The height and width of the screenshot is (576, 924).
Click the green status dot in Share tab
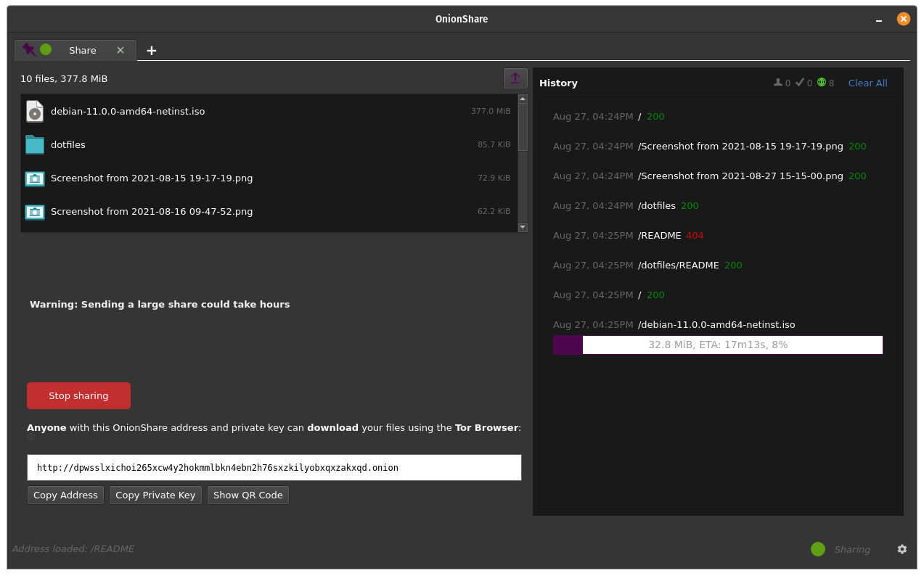coord(46,49)
